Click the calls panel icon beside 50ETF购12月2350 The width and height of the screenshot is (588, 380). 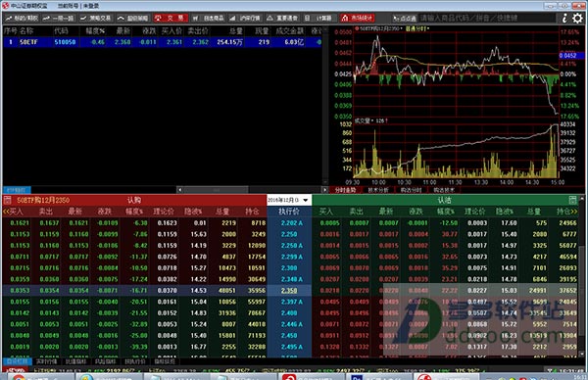point(7,200)
